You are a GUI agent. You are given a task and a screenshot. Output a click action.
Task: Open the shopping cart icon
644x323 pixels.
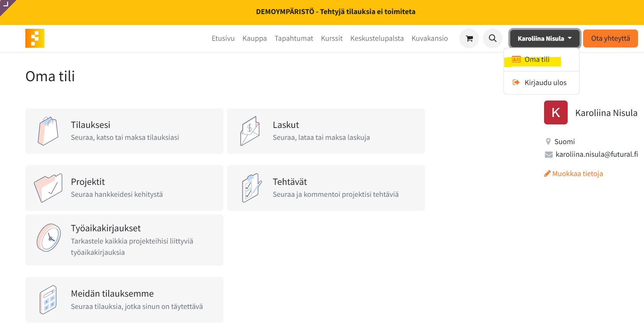pyautogui.click(x=469, y=38)
